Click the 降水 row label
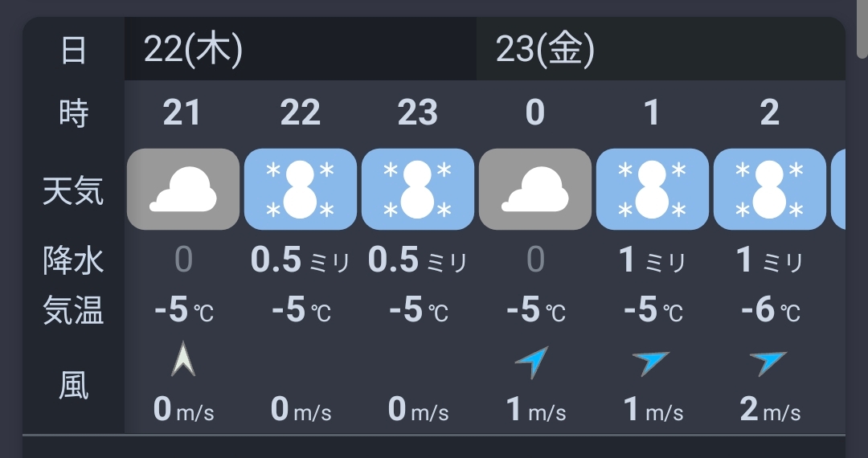Screen dimensions: 868x458 pyautogui.click(x=73, y=260)
